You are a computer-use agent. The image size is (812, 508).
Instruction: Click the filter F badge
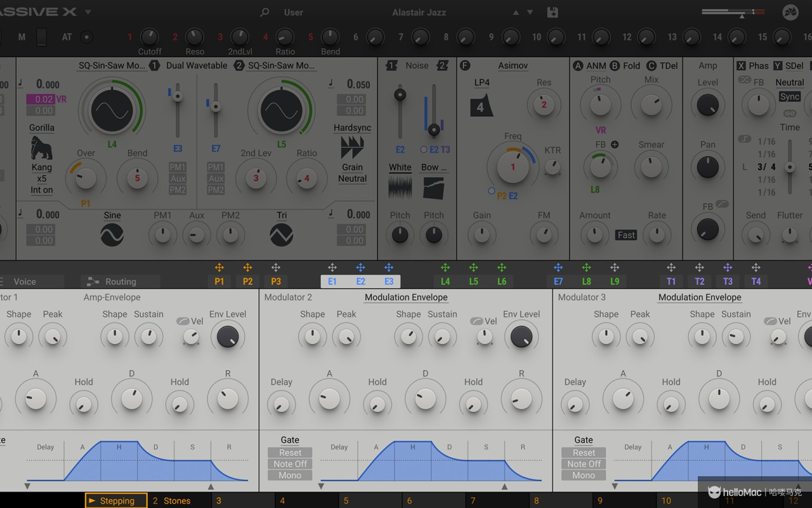click(465, 65)
